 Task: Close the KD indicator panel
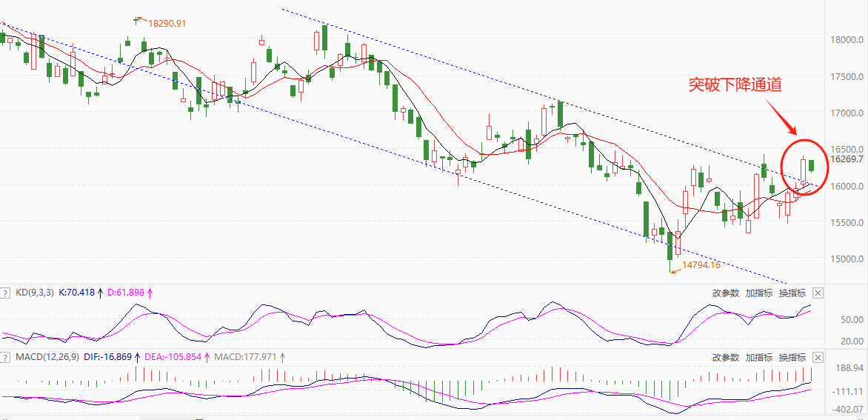(818, 293)
